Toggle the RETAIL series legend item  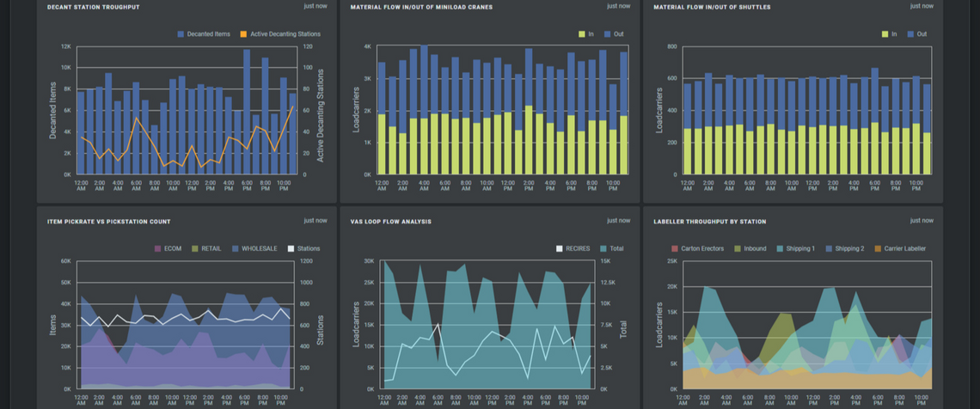[x=205, y=248]
